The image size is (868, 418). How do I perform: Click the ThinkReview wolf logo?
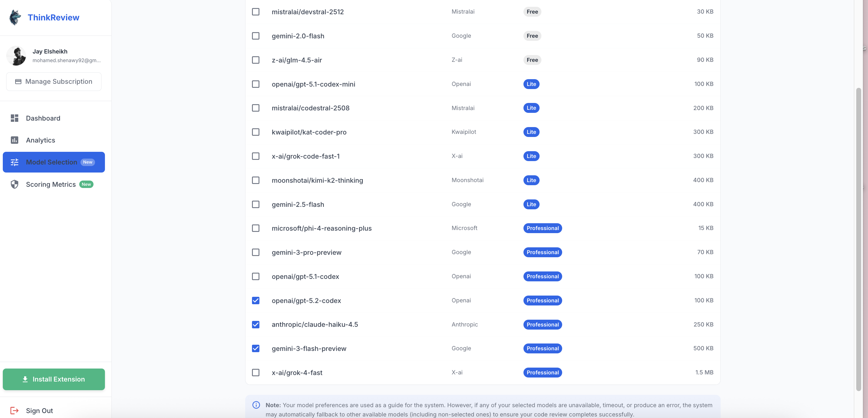pos(14,17)
